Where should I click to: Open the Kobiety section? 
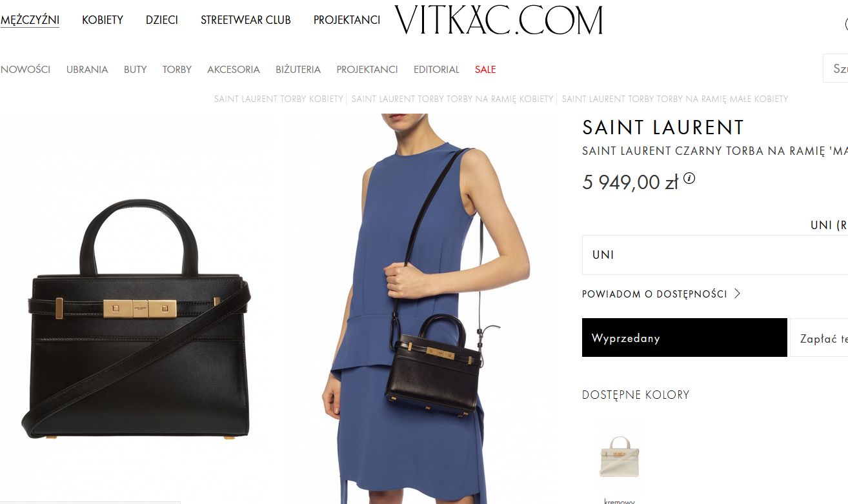(103, 20)
